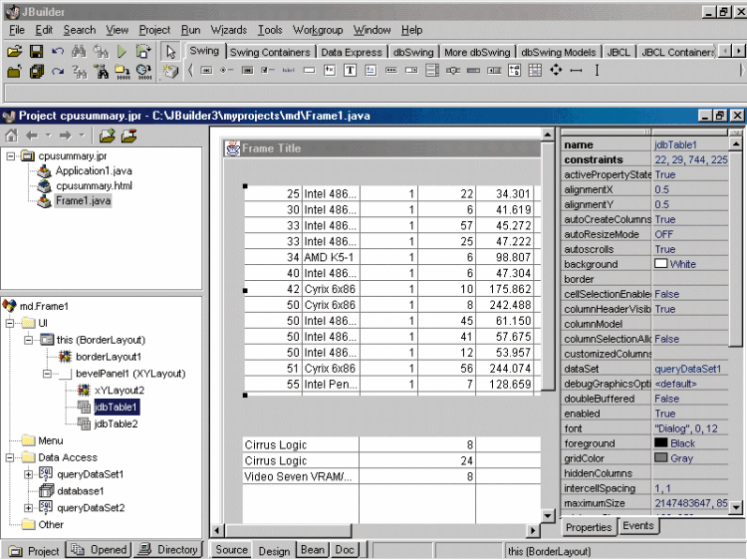Click the Make project icon

[122, 72]
